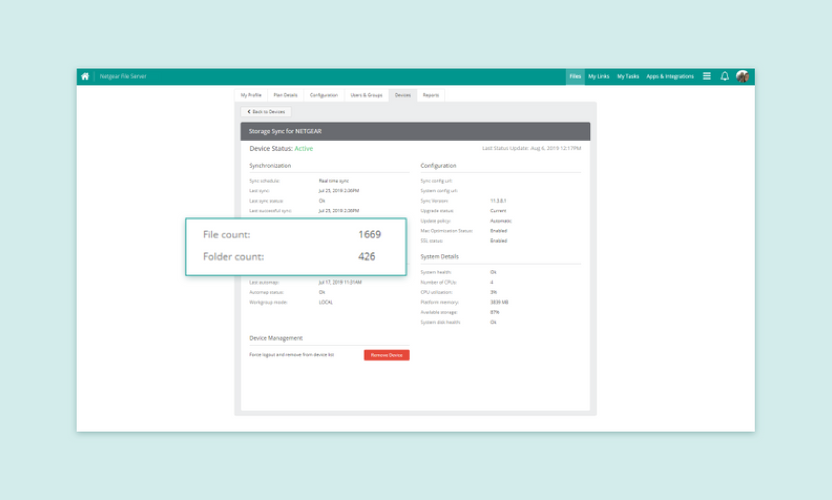Open the notifications bell
This screenshot has height=500, width=832.
coord(725,76)
